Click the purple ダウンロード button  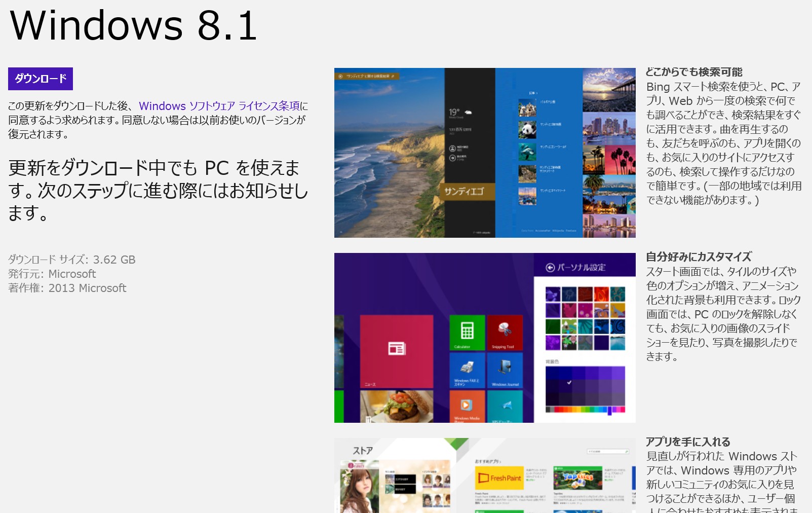pyautogui.click(x=41, y=79)
